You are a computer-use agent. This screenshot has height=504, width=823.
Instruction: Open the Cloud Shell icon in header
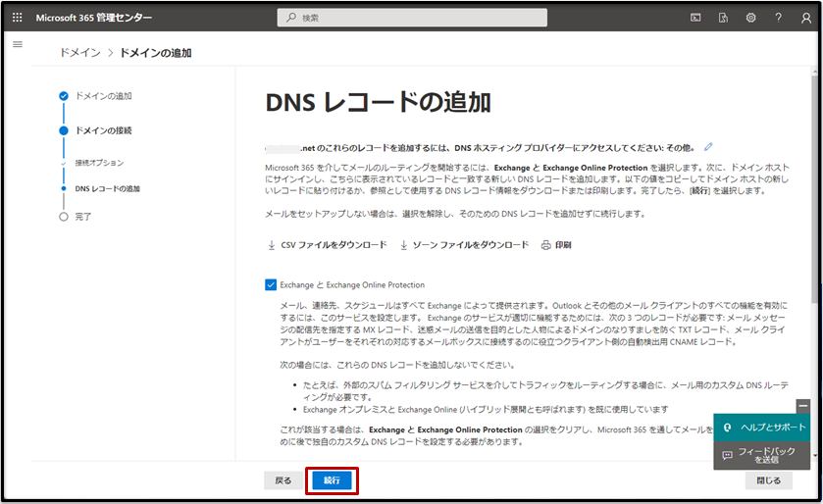point(695,18)
